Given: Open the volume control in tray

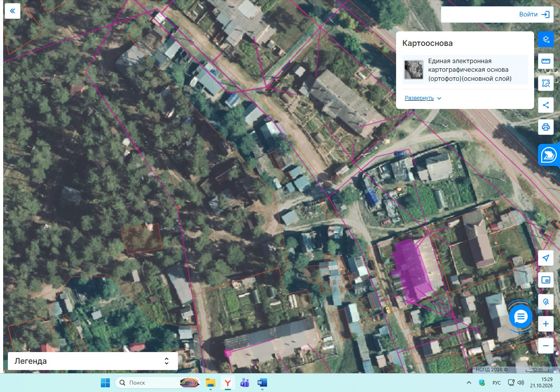Looking at the screenshot, I should click(521, 383).
